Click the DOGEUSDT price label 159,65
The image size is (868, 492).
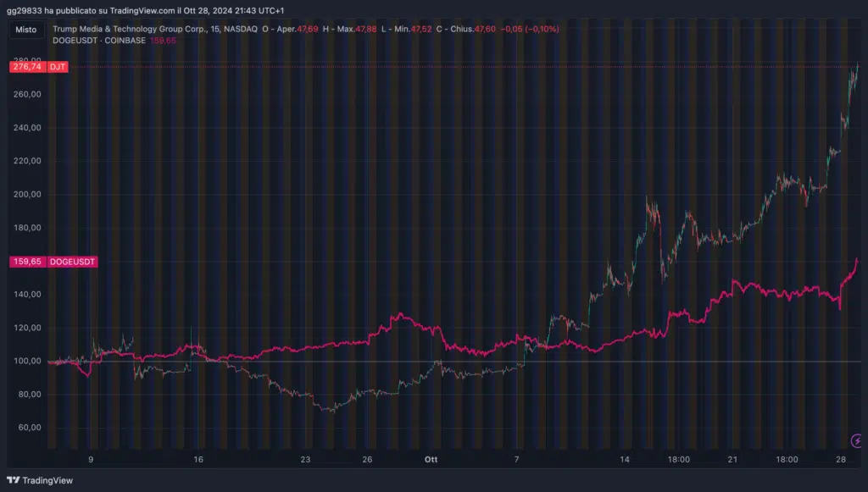27,262
